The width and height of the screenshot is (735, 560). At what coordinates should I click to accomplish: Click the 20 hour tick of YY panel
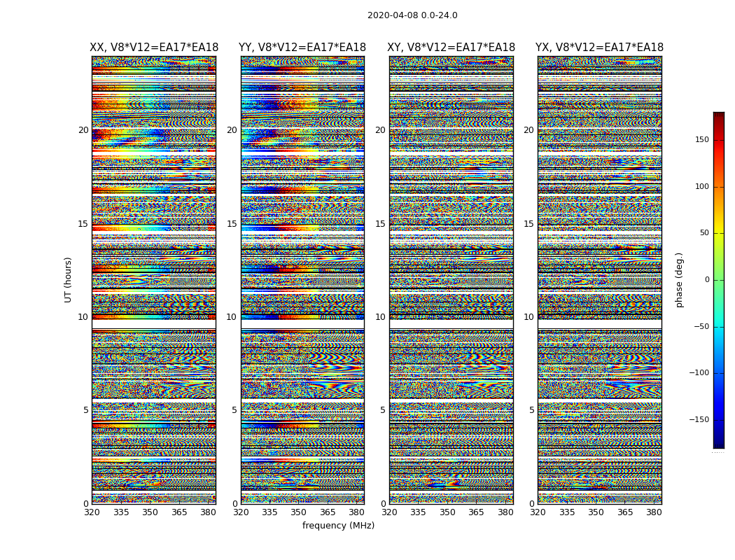click(x=232, y=130)
